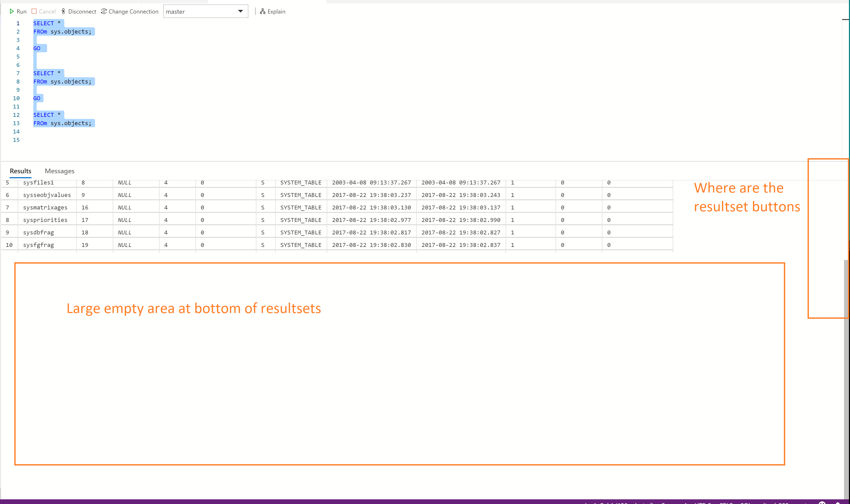
Task: Click row number 8 in results grid
Action: pyautogui.click(x=7, y=220)
